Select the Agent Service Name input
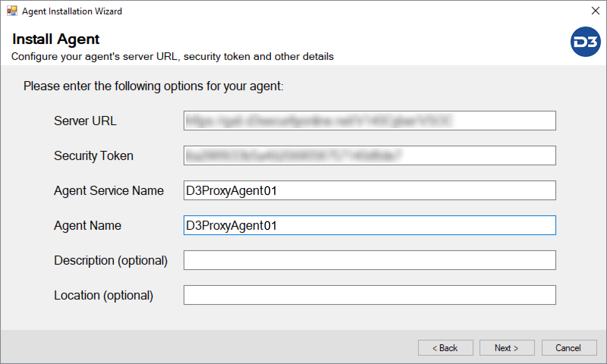The width and height of the screenshot is (607, 364). tap(370, 190)
